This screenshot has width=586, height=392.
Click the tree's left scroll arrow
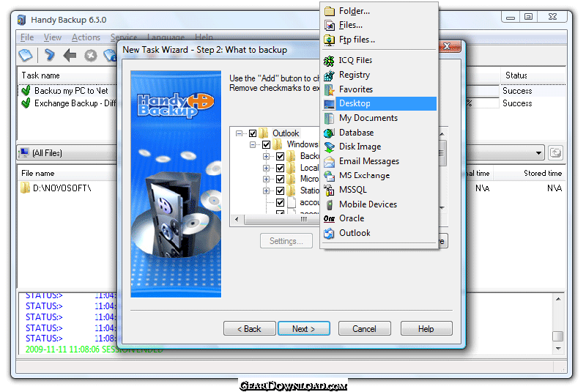(x=237, y=219)
